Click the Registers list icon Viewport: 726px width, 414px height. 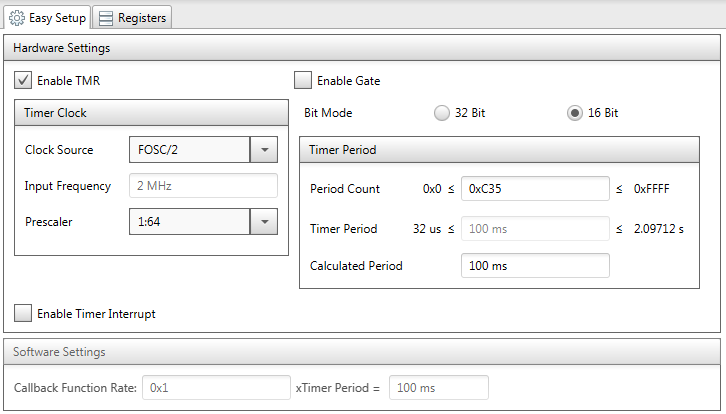pos(106,18)
